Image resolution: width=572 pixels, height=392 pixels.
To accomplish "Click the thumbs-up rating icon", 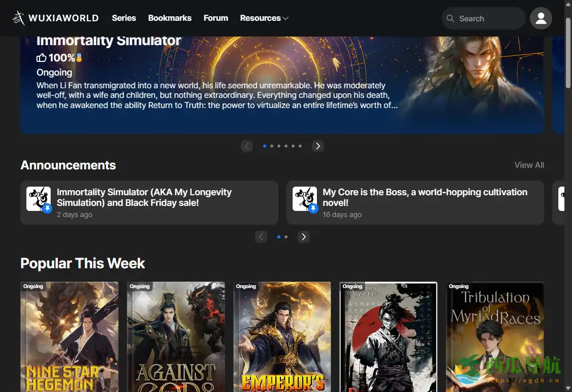I will [42, 58].
